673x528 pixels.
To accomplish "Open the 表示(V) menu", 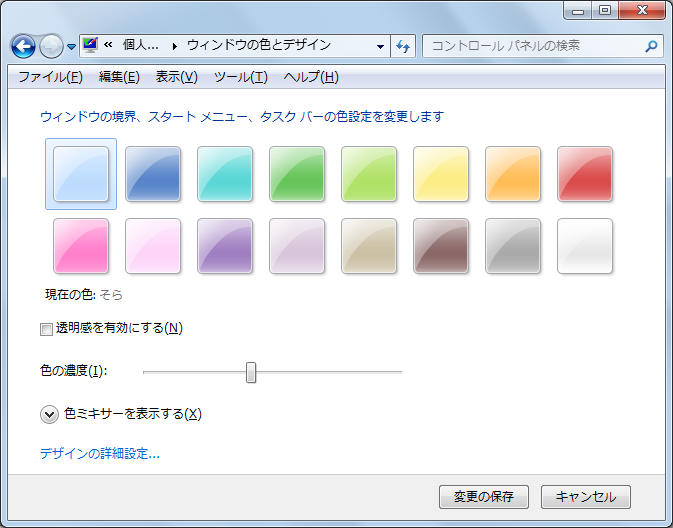I will pyautogui.click(x=176, y=77).
